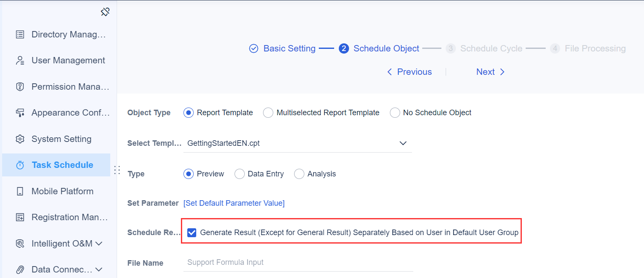
Task: Select the Task Schedule clock icon
Action: tap(20, 165)
